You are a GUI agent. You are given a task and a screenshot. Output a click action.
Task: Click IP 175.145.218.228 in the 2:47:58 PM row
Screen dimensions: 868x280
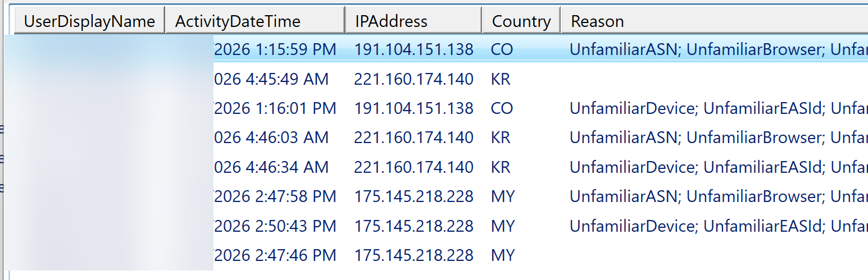coord(413,196)
